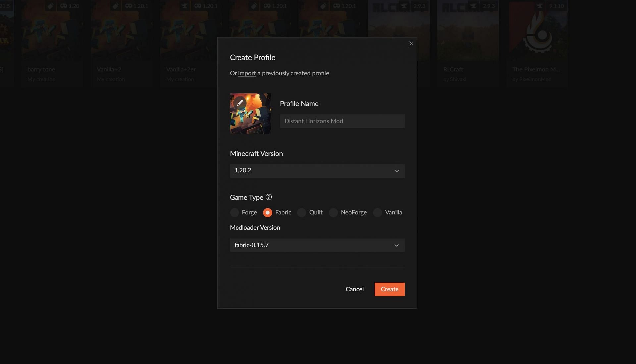Click 1.20.1 version badge on Vanilla+2er card
Image resolution: width=636 pixels, height=364 pixels.
206,6
